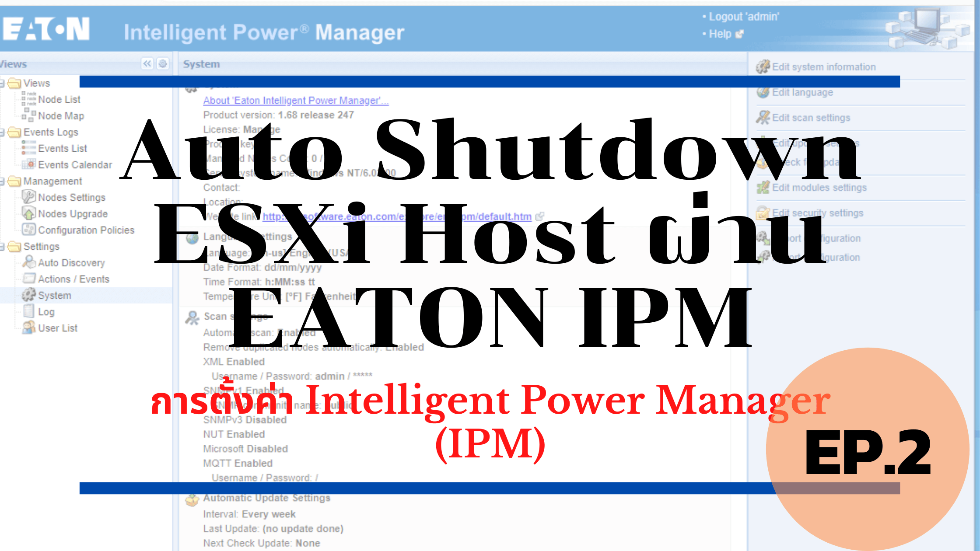
Task: Click the Events List icon
Action: [x=29, y=148]
